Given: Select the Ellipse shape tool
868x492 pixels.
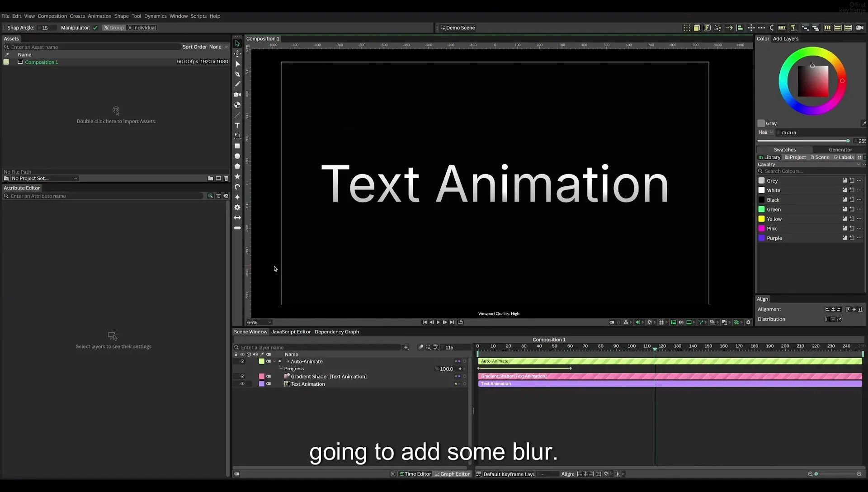Looking at the screenshot, I should point(237,156).
